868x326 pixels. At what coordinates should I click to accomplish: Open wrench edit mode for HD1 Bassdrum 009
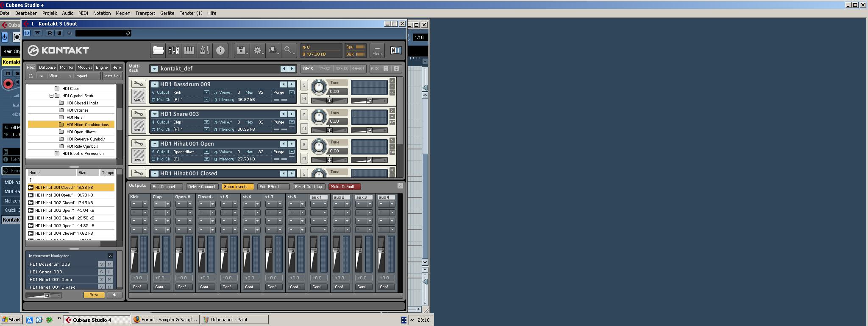(x=138, y=84)
